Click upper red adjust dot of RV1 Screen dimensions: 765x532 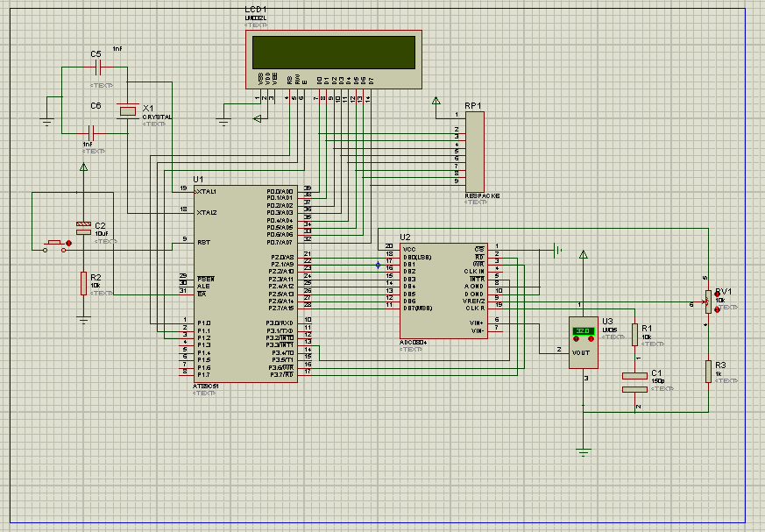[x=718, y=294]
